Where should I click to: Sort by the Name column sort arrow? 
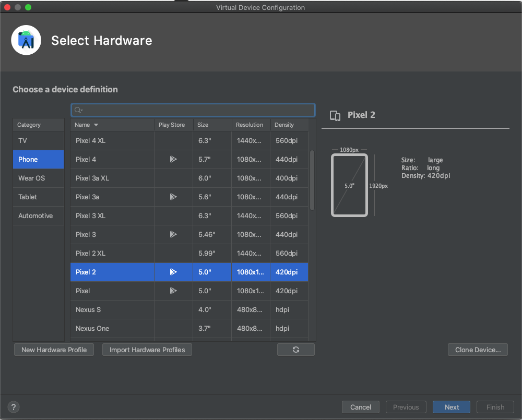(x=96, y=125)
